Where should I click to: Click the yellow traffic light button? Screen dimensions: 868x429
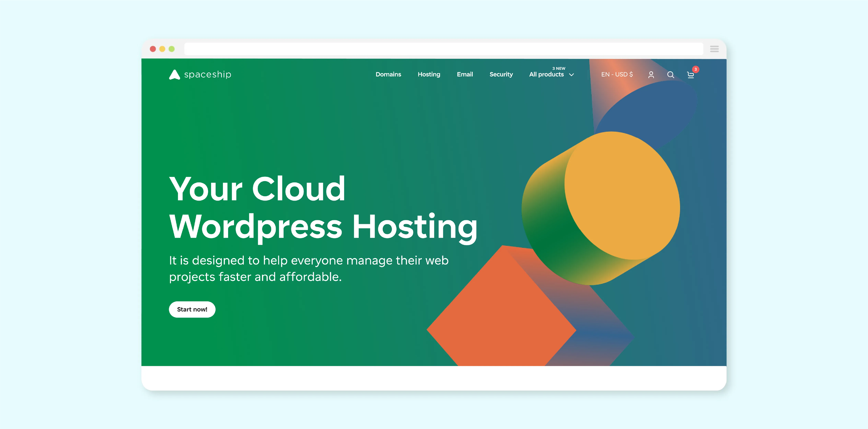click(162, 49)
